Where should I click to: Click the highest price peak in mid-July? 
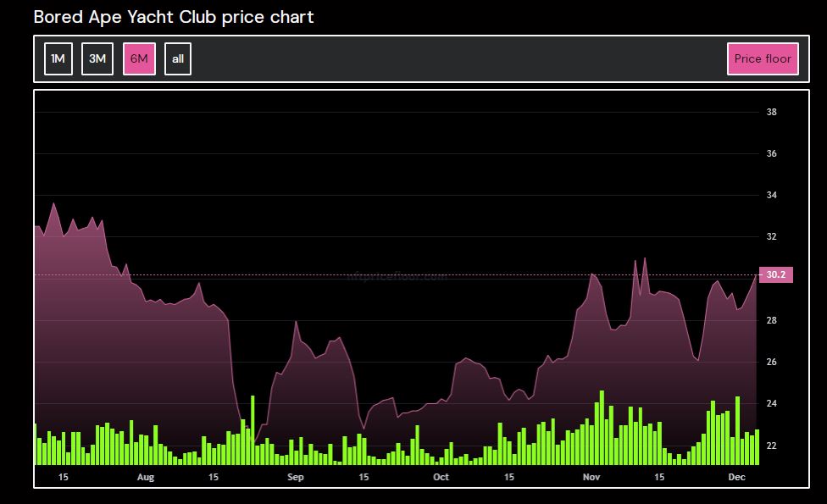54,204
